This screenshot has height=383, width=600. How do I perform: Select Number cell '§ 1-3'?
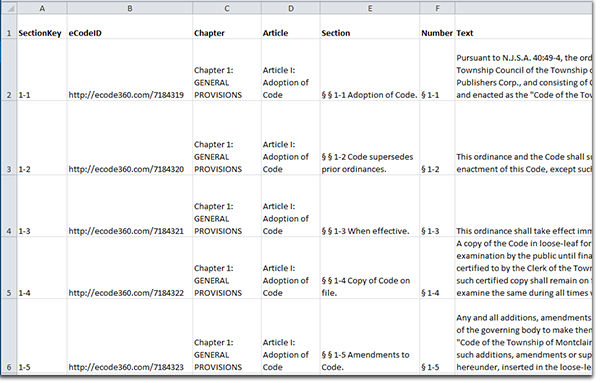click(x=437, y=206)
